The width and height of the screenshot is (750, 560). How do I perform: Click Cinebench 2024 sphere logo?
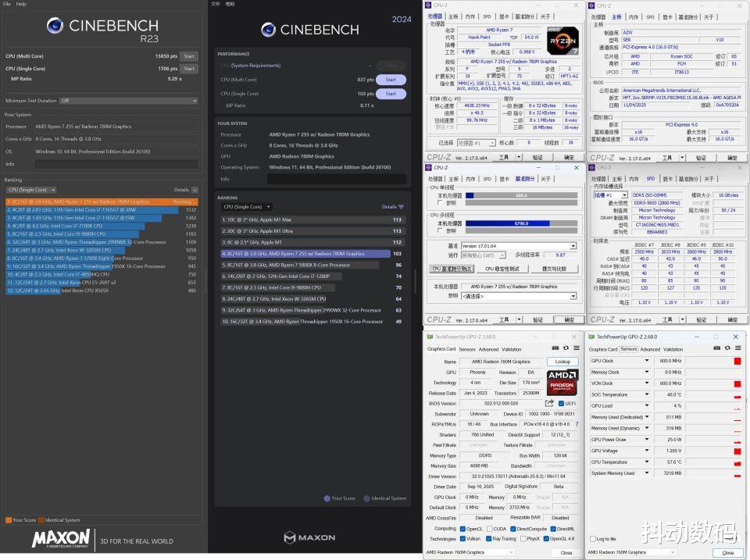point(268,30)
